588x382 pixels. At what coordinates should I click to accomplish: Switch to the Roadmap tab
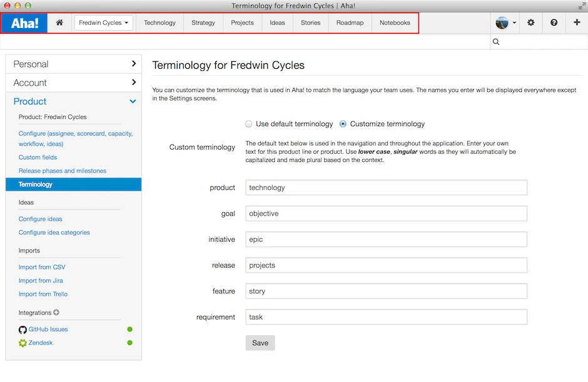[350, 23]
